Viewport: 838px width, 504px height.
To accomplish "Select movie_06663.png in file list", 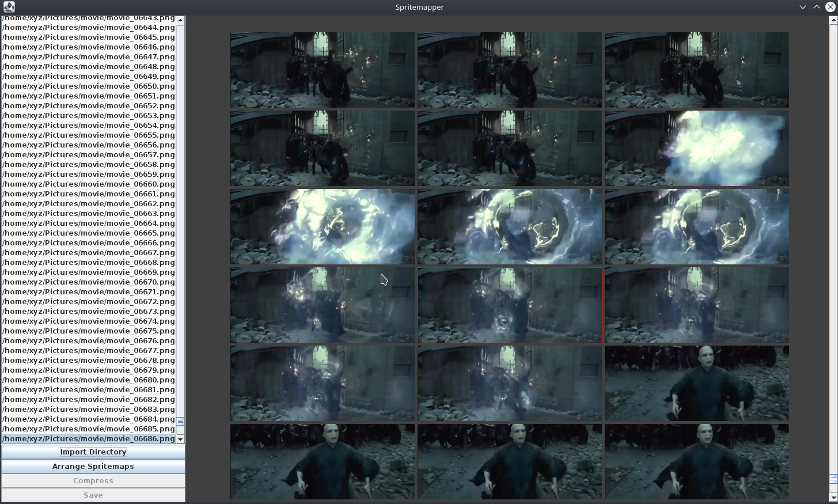I will (89, 213).
